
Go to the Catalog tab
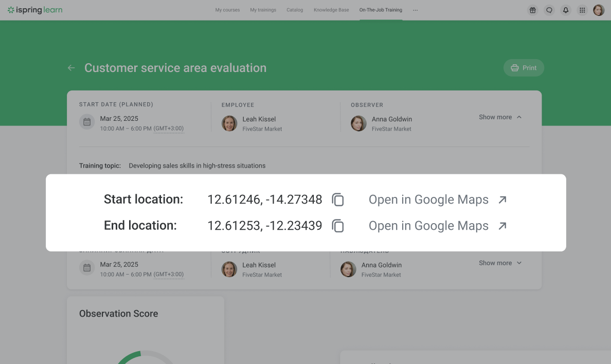point(295,10)
